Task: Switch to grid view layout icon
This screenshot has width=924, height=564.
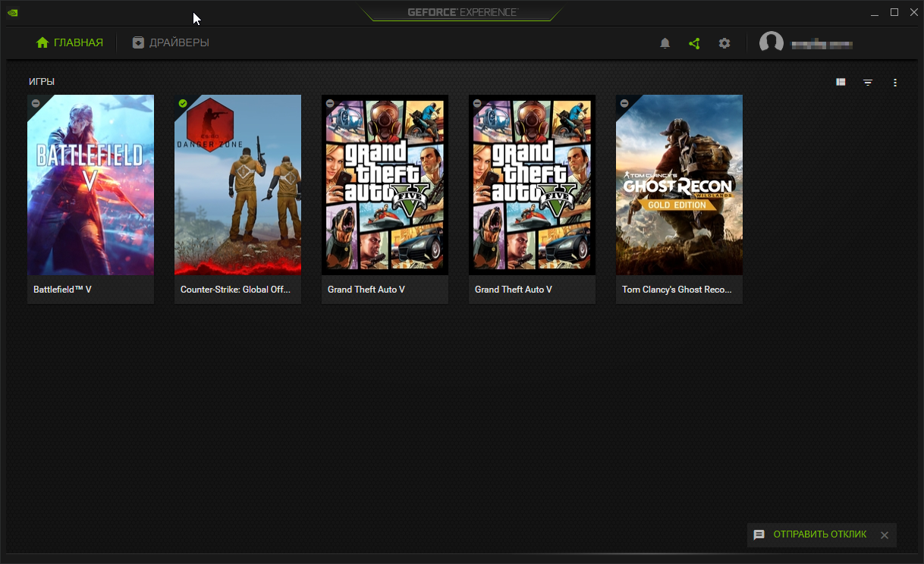Action: (841, 82)
